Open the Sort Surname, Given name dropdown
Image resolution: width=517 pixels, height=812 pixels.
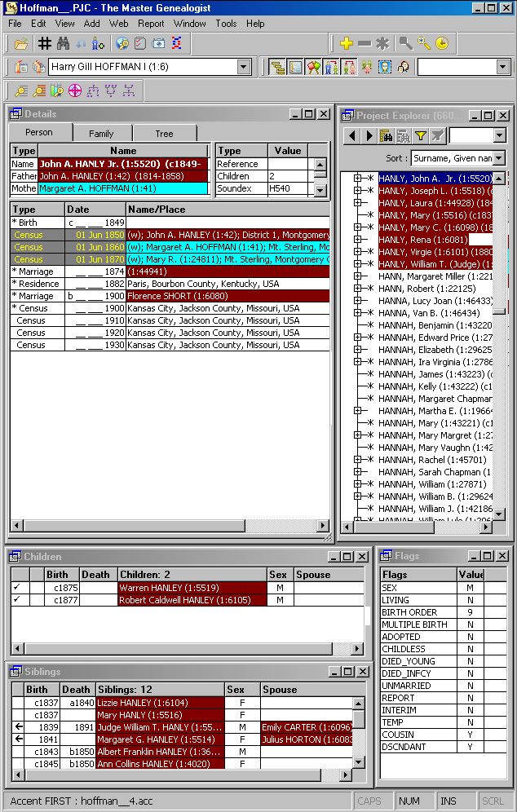click(499, 158)
